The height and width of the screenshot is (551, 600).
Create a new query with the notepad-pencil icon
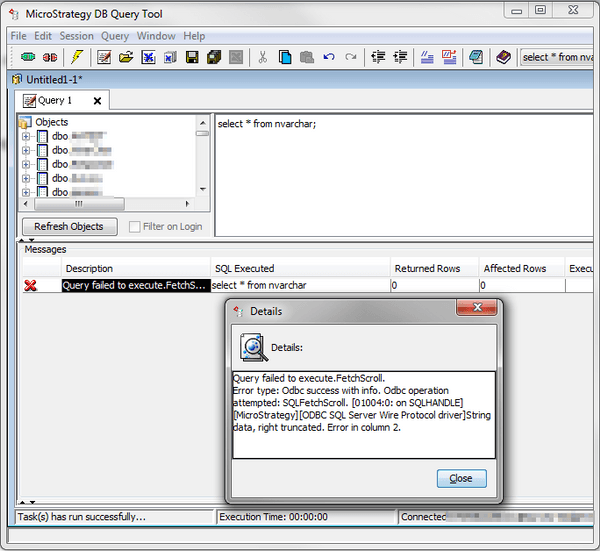pos(104,57)
